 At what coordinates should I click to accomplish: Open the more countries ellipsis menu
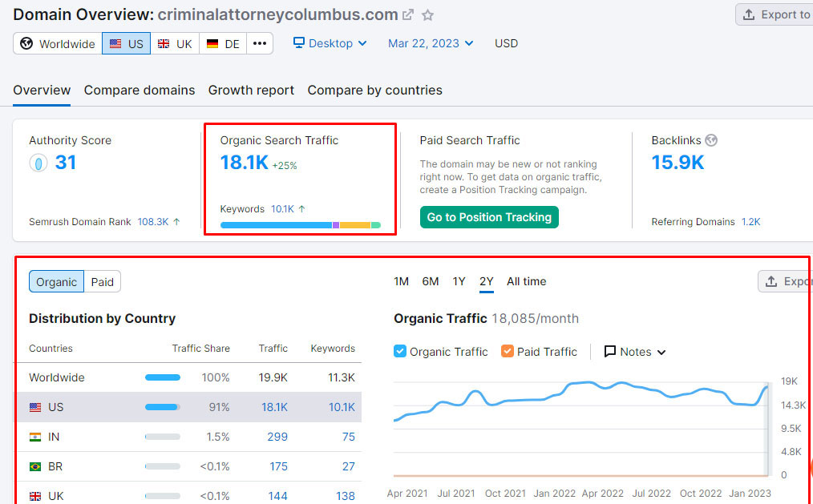coord(260,43)
